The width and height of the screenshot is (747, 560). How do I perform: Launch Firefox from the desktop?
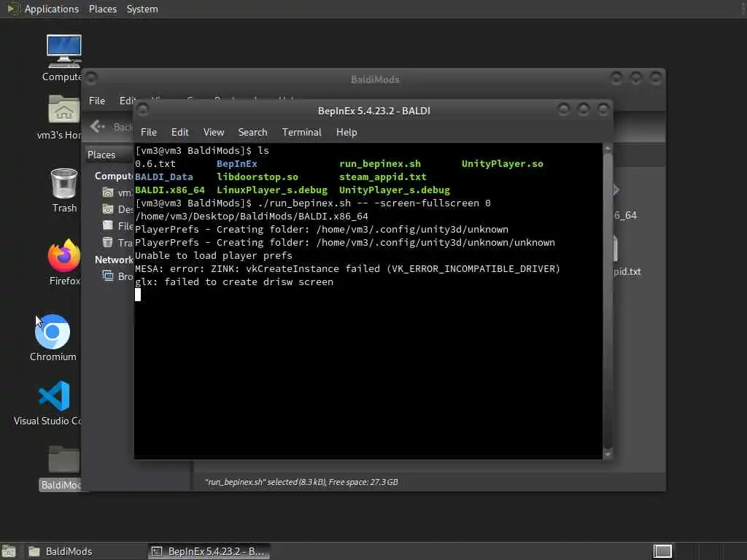[64, 256]
